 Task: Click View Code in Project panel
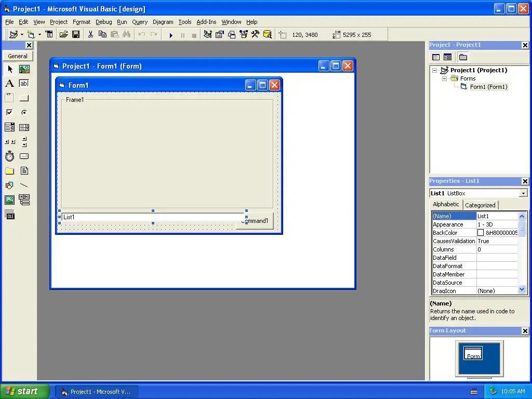pyautogui.click(x=436, y=57)
